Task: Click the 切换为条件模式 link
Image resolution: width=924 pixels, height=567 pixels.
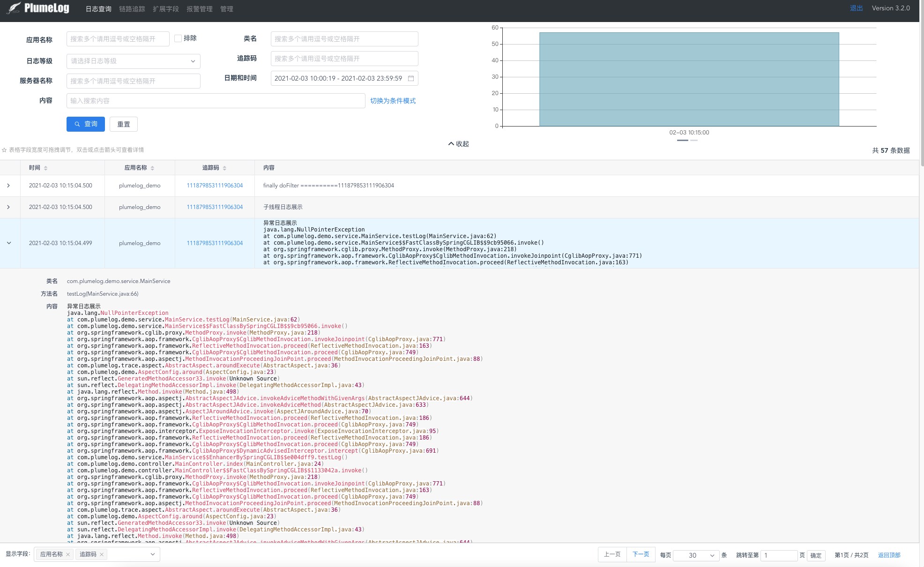Action: pyautogui.click(x=393, y=101)
